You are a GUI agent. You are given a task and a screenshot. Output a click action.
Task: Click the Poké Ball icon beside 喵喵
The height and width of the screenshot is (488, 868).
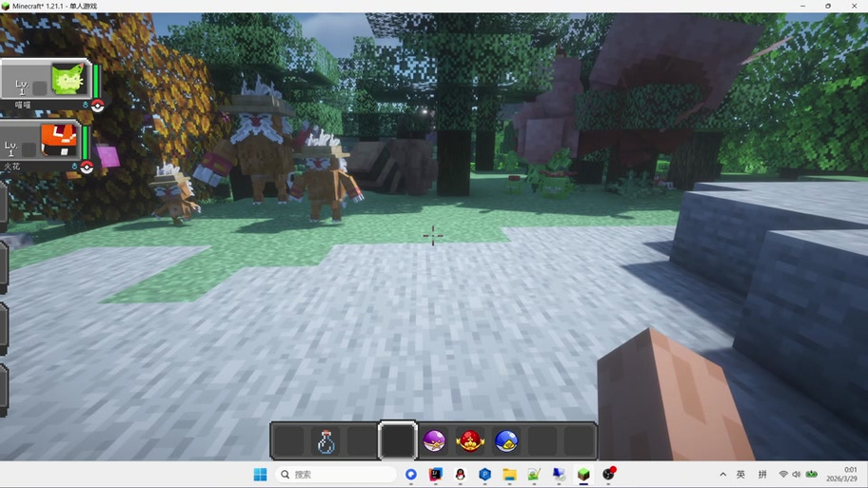(x=97, y=106)
